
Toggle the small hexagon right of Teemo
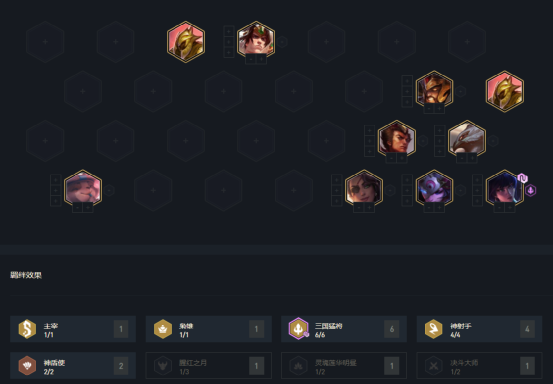(109, 190)
